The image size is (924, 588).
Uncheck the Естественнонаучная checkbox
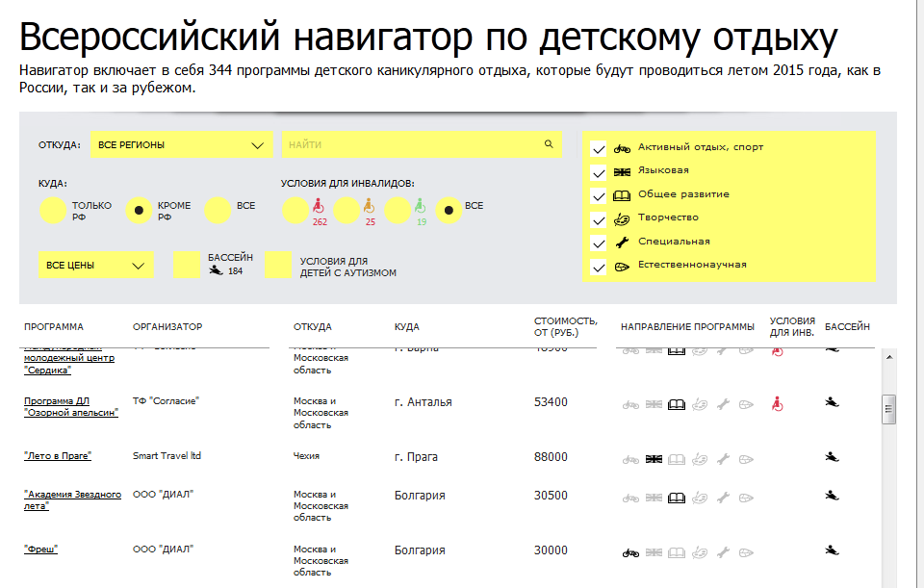click(x=599, y=267)
